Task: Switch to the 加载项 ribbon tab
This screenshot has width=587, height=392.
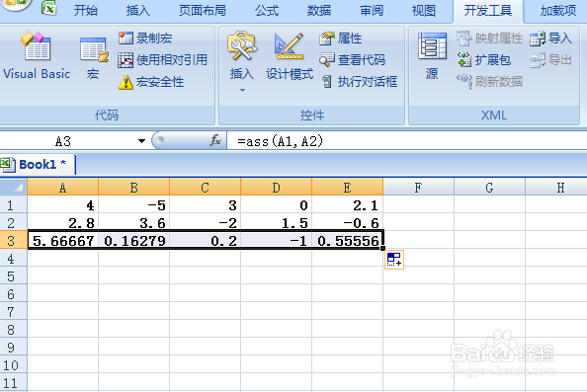Action: point(557,11)
